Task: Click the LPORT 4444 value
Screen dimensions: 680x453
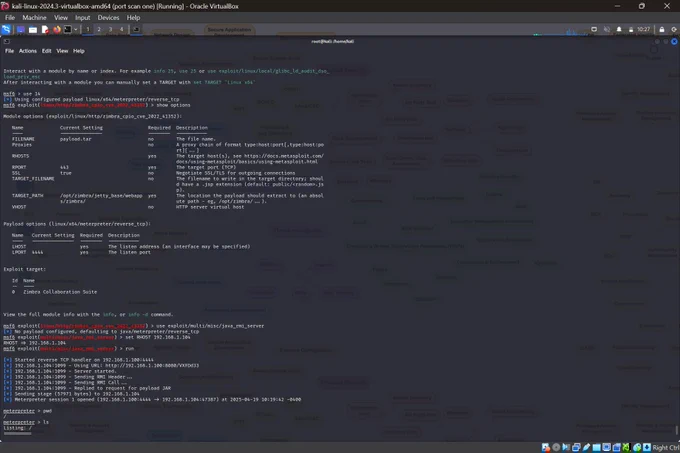Action: pyautogui.click(x=37, y=252)
